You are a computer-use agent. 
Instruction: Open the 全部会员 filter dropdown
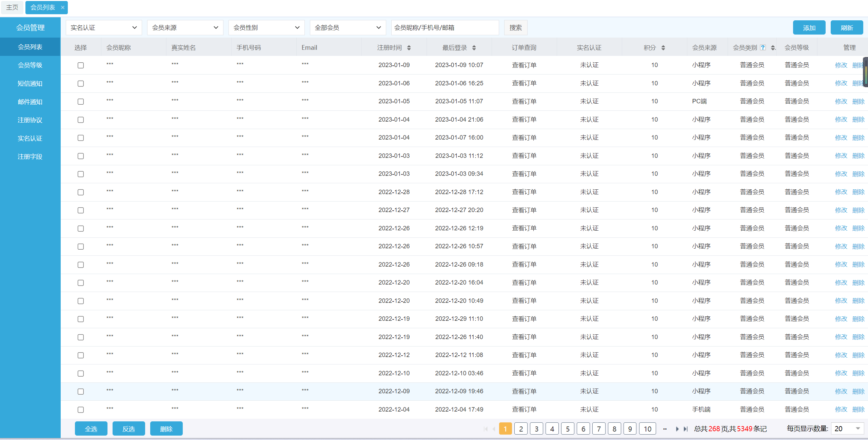coord(348,27)
